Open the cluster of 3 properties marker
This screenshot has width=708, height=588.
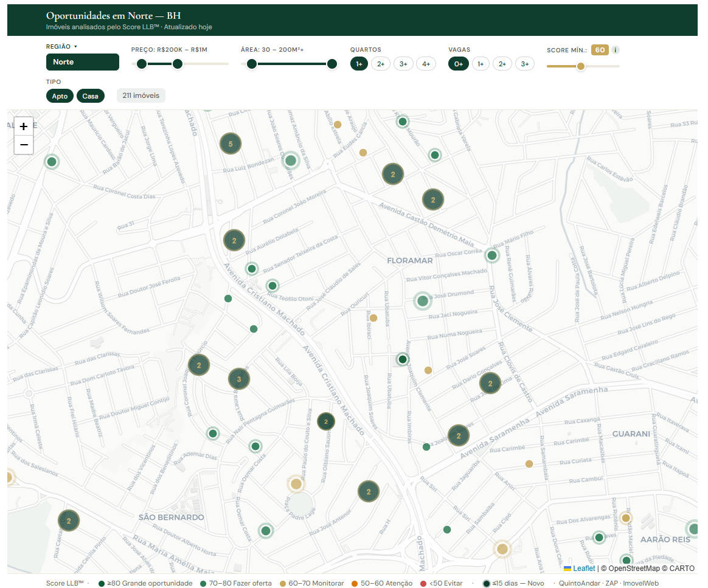click(x=239, y=379)
